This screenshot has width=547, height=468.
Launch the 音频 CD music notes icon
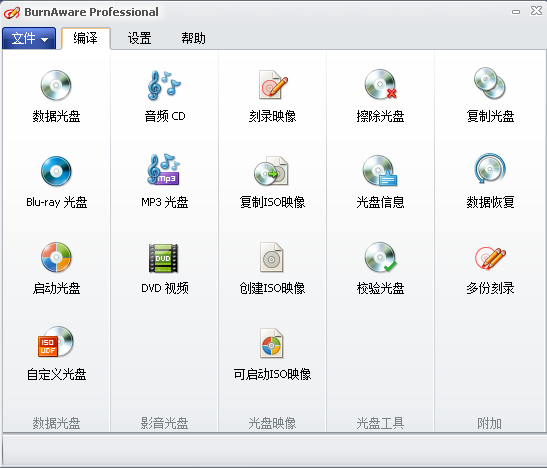[x=164, y=85]
